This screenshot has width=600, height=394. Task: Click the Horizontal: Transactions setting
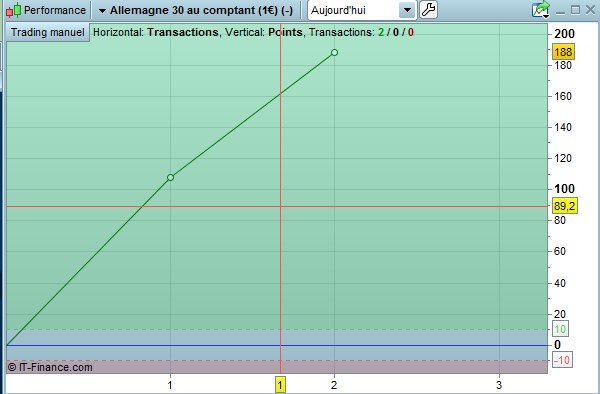pyautogui.click(x=156, y=32)
